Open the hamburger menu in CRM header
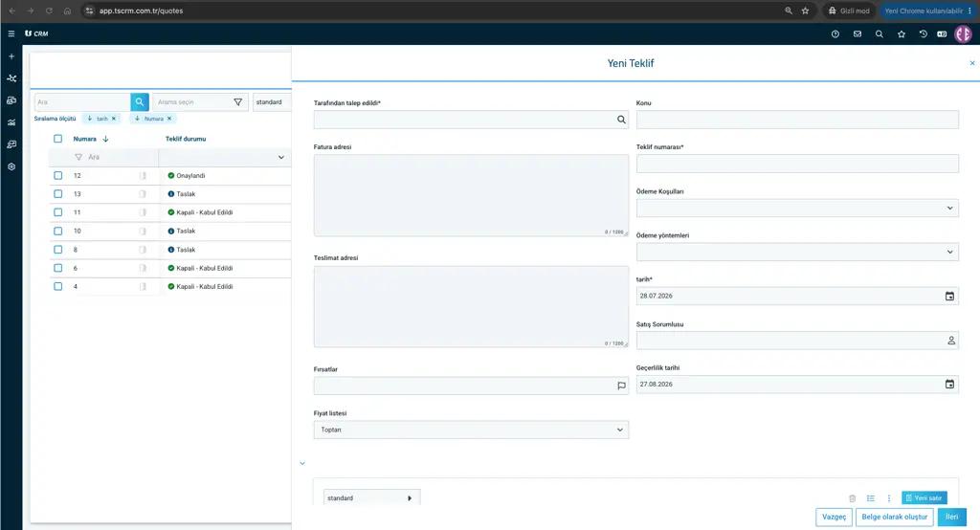980x530 pixels. coord(11,33)
